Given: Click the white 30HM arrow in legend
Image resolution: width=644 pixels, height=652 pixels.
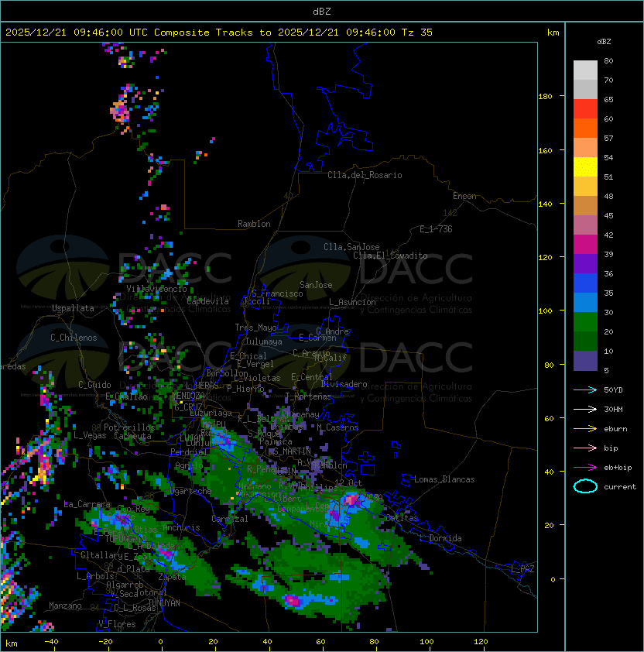Looking at the screenshot, I should [x=585, y=410].
